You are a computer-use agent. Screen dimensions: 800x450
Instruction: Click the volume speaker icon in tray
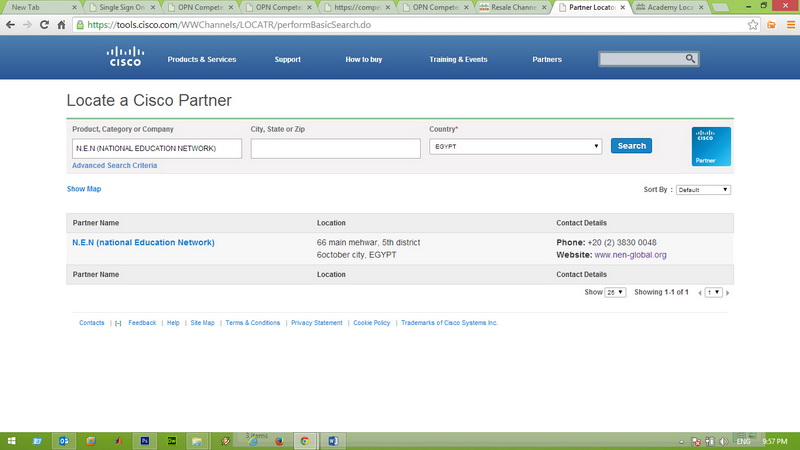[x=723, y=441]
